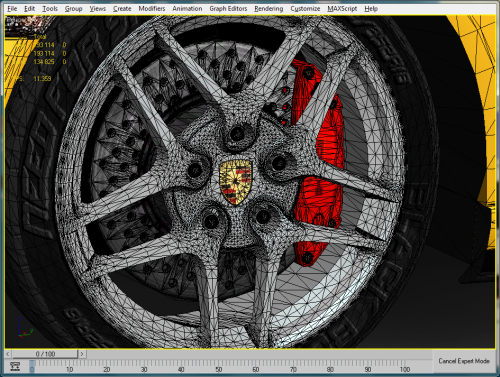This screenshot has width=500, height=377.
Task: Click the 134 825 statistic in viewport
Action: coord(44,62)
